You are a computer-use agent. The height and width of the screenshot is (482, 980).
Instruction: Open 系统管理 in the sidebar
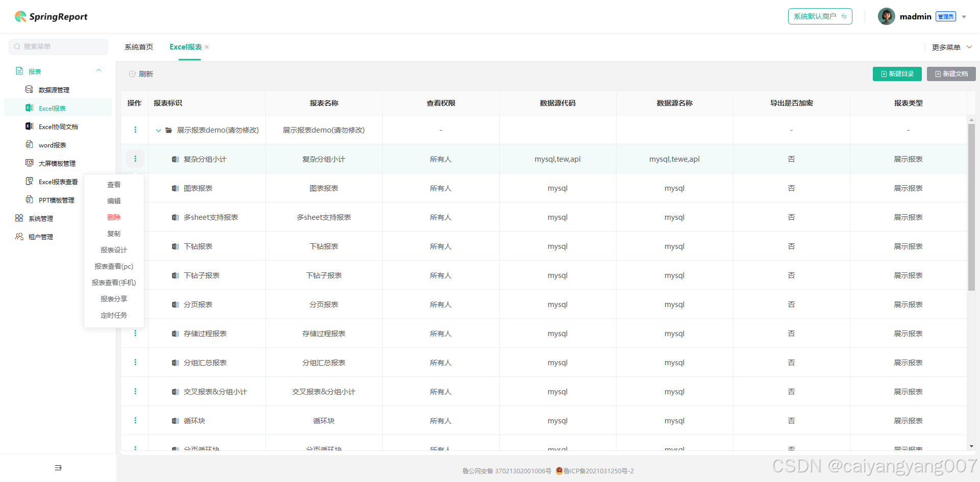point(39,218)
